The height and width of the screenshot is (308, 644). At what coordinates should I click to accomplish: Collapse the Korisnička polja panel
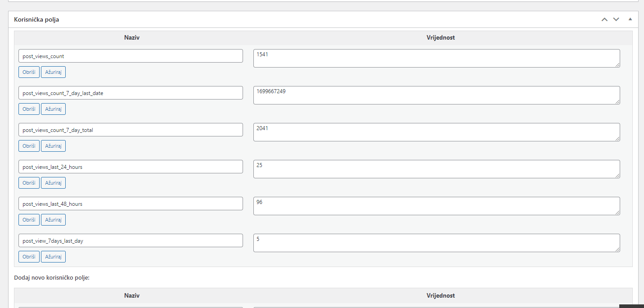(x=630, y=19)
